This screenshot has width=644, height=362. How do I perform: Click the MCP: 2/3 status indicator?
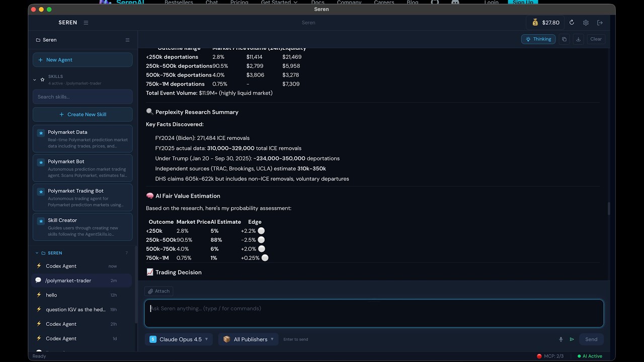(x=550, y=356)
